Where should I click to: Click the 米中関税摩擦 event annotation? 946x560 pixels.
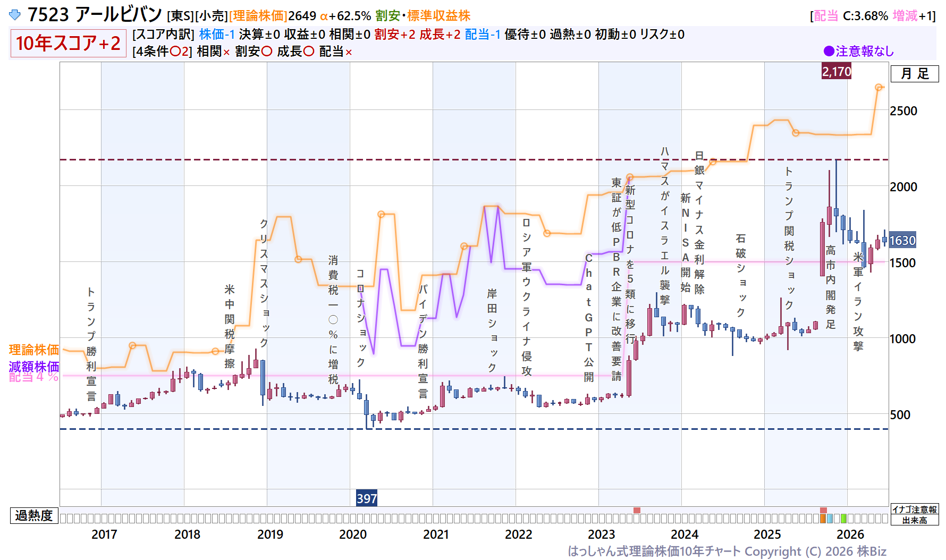tap(230, 326)
